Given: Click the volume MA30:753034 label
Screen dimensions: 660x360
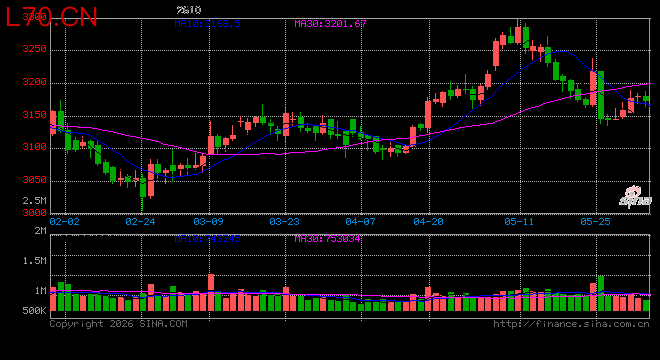Looking at the screenshot, I should (327, 239).
